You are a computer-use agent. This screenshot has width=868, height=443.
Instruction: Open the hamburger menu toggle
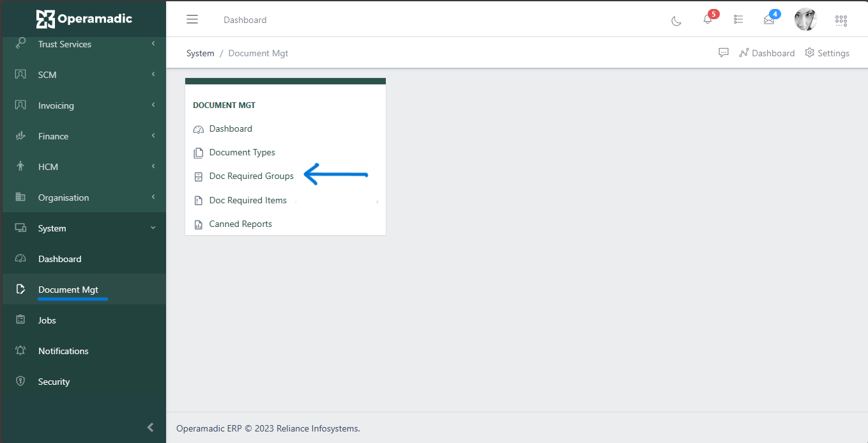[192, 19]
